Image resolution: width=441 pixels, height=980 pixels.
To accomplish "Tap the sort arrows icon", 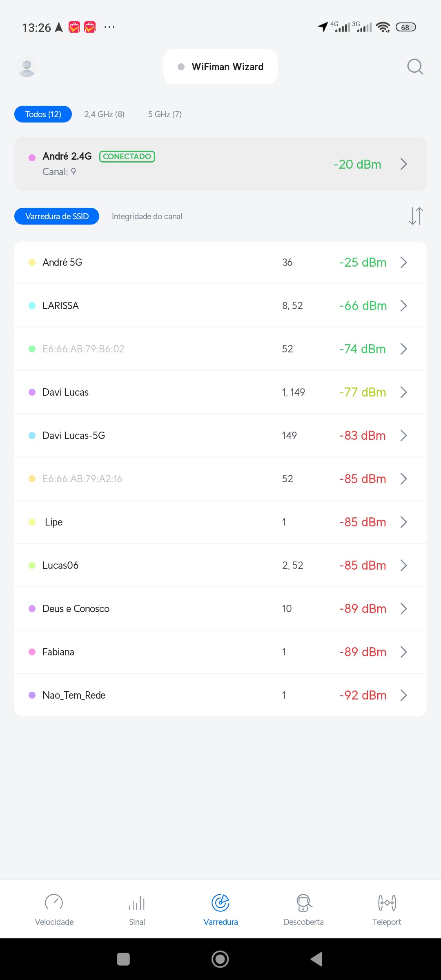I will point(416,216).
